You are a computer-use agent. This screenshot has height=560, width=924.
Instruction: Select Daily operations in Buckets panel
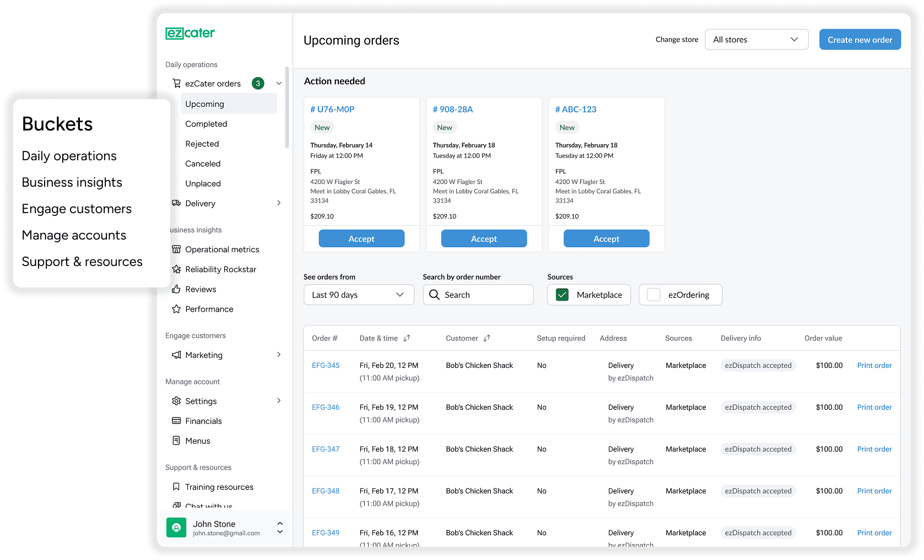coord(69,156)
